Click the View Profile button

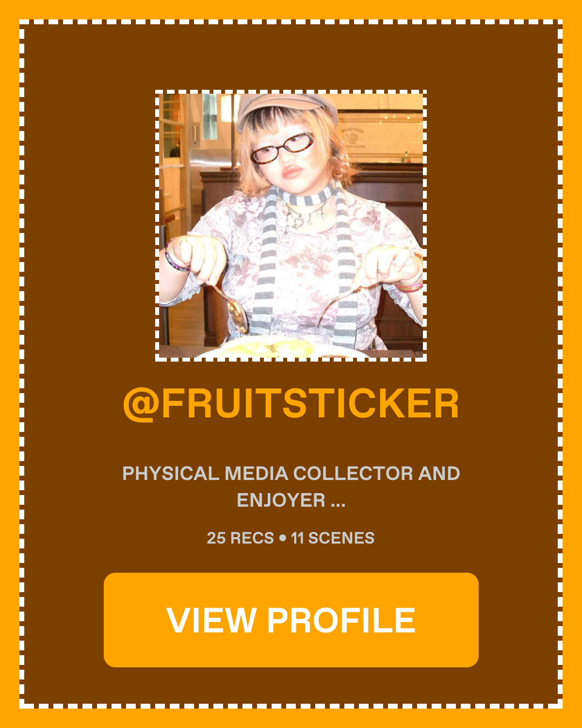(x=291, y=620)
